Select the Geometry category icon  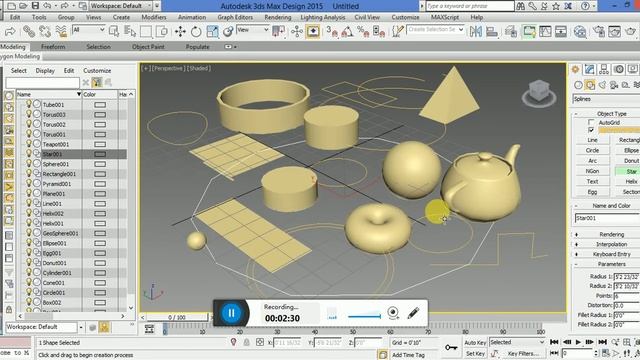pos(578,85)
